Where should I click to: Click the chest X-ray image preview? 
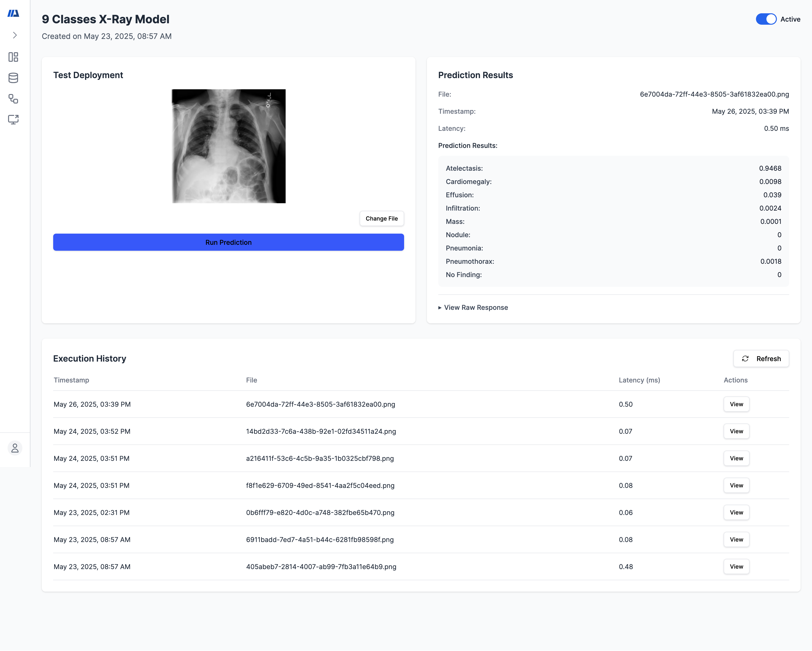(x=229, y=146)
